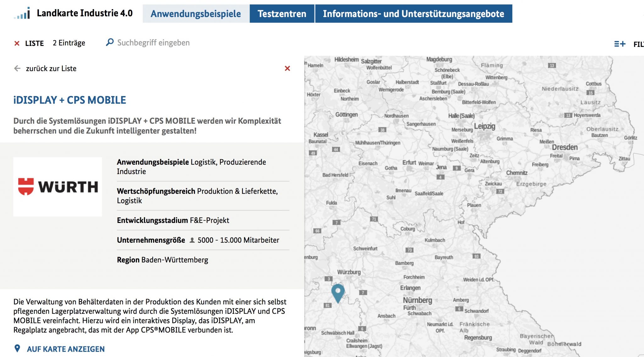The width and height of the screenshot is (644, 357).
Task: Click the back arrow icon beside zurück zur Liste
Action: pyautogui.click(x=17, y=68)
